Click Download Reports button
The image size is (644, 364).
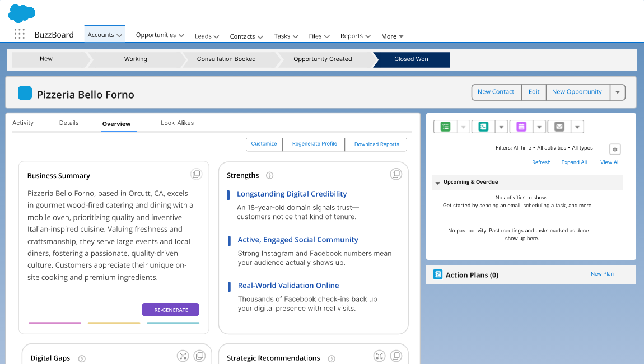(376, 144)
